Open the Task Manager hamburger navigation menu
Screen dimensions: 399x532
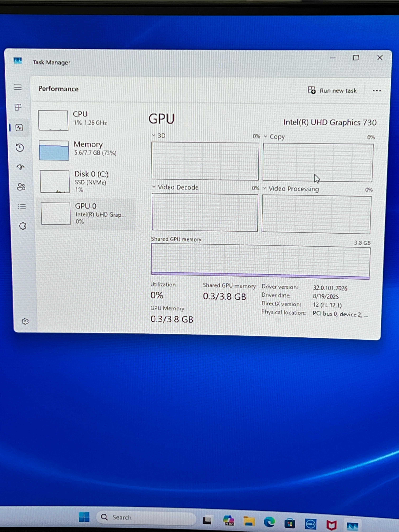click(x=18, y=87)
